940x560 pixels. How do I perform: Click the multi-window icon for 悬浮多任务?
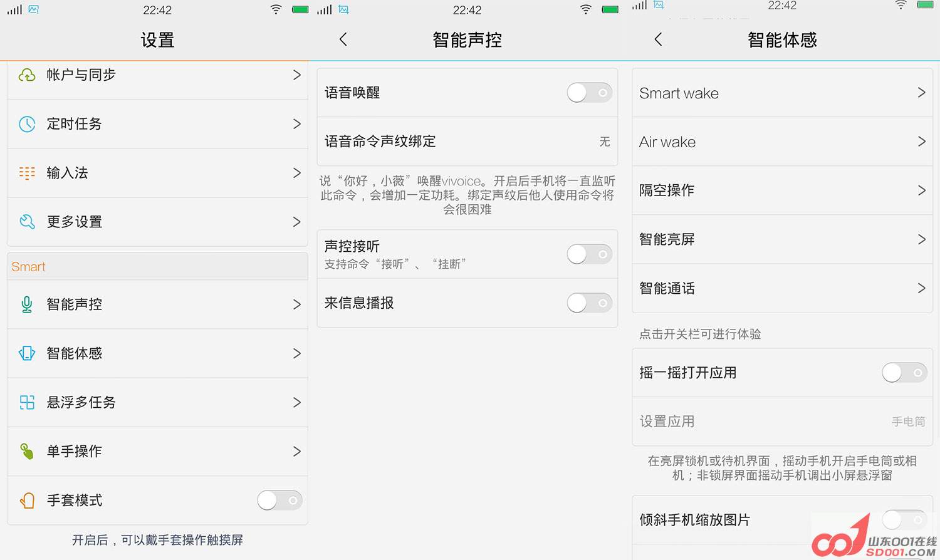(27, 402)
